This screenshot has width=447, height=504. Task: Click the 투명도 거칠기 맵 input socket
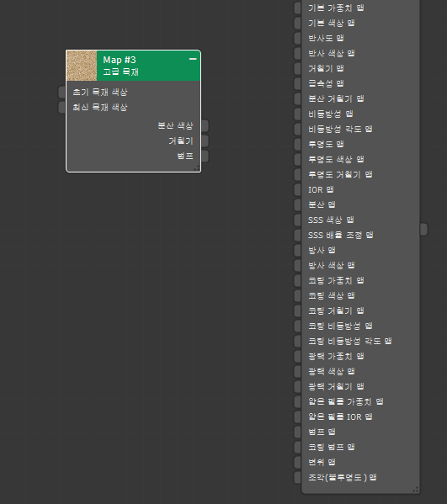298,174
